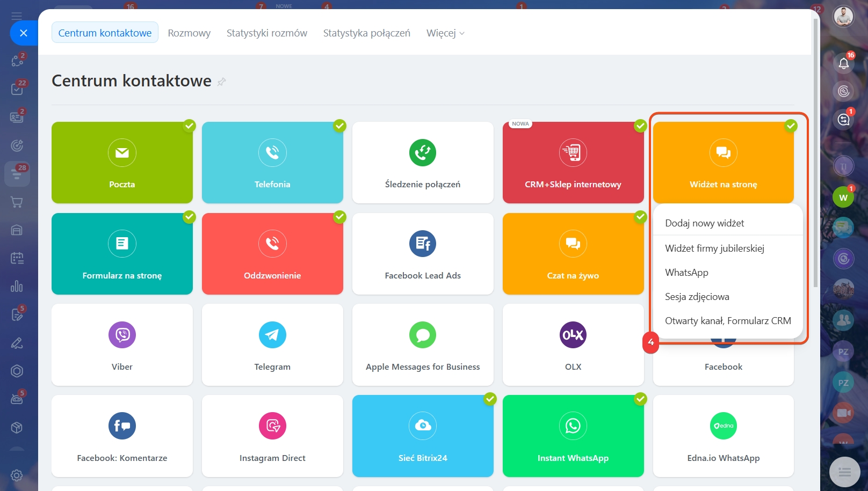Select Otwarty kanał, Formularz CRM entry
The width and height of the screenshot is (868, 491).
728,321
